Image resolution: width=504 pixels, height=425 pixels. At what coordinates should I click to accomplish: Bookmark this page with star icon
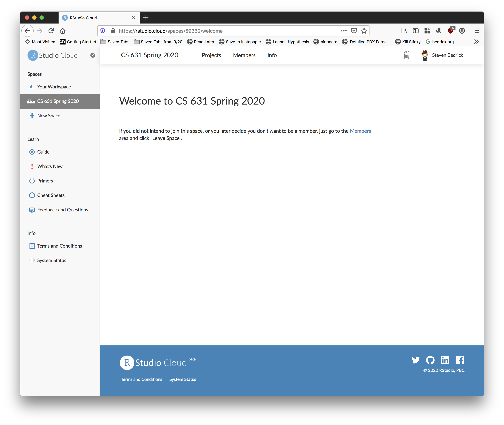coord(364,31)
